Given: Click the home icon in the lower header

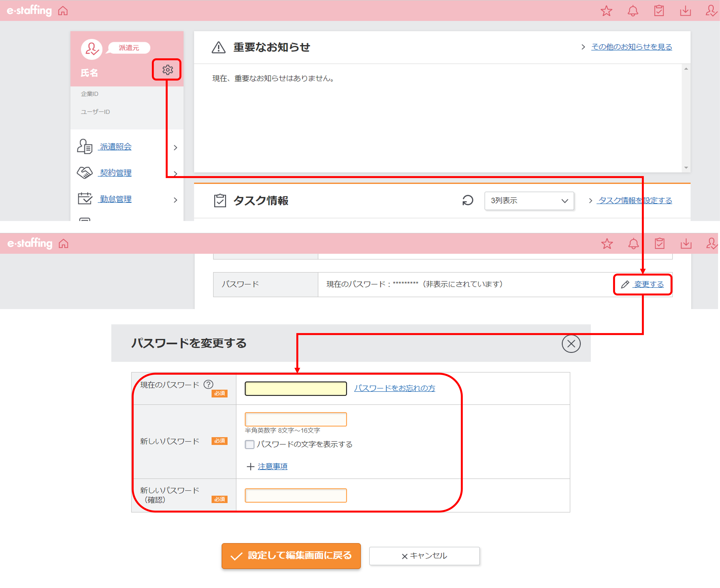Looking at the screenshot, I should pyautogui.click(x=63, y=244).
